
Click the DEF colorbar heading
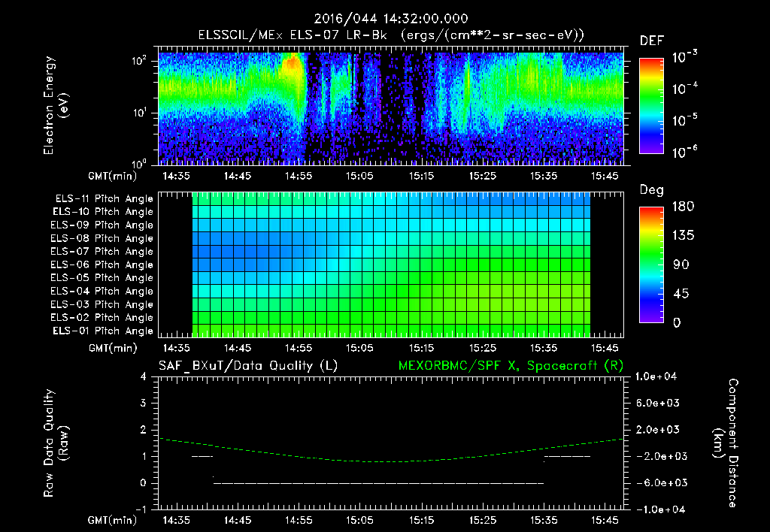651,41
